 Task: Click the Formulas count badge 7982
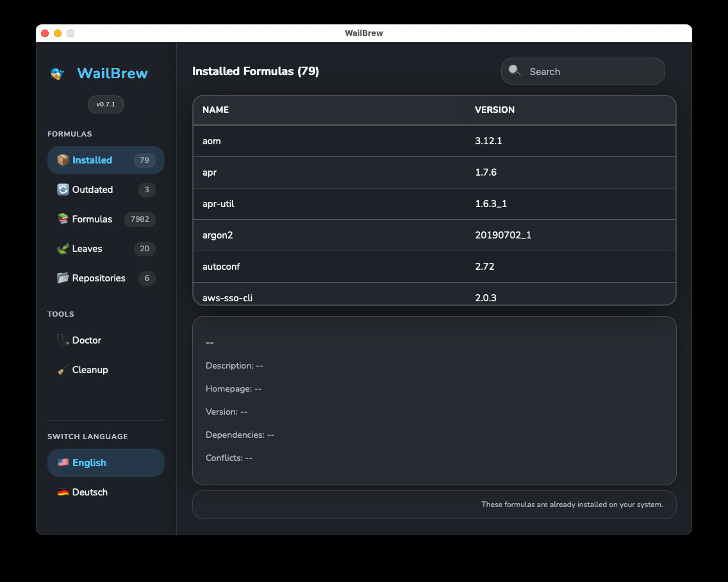tap(140, 219)
